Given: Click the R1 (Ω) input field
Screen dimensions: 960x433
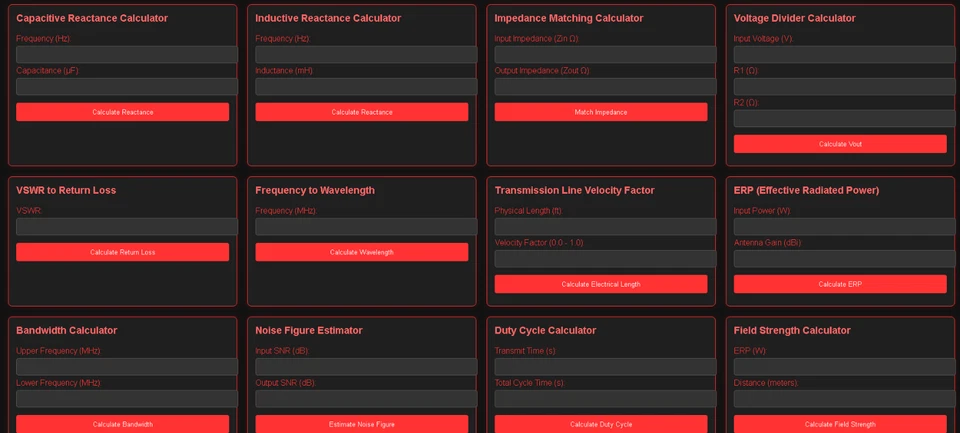Looking at the screenshot, I should coord(845,86).
